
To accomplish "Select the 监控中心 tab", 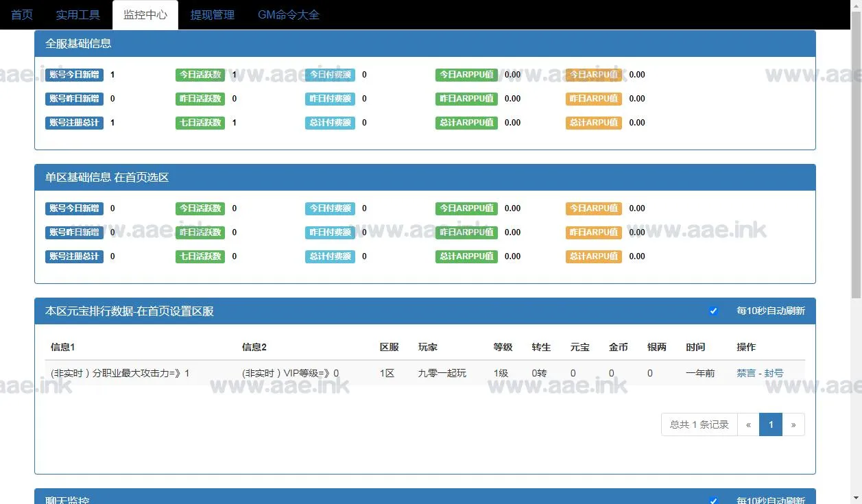I will pyautogui.click(x=145, y=14).
